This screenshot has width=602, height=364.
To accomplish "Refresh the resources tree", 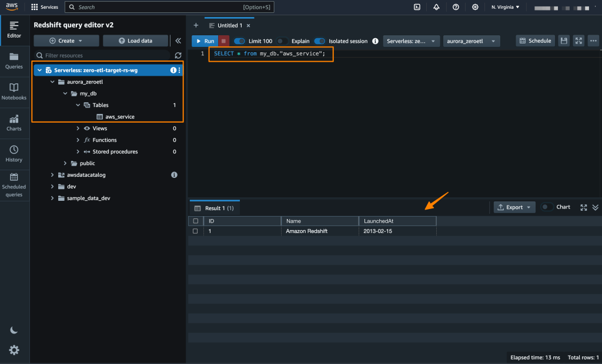I will click(x=178, y=55).
